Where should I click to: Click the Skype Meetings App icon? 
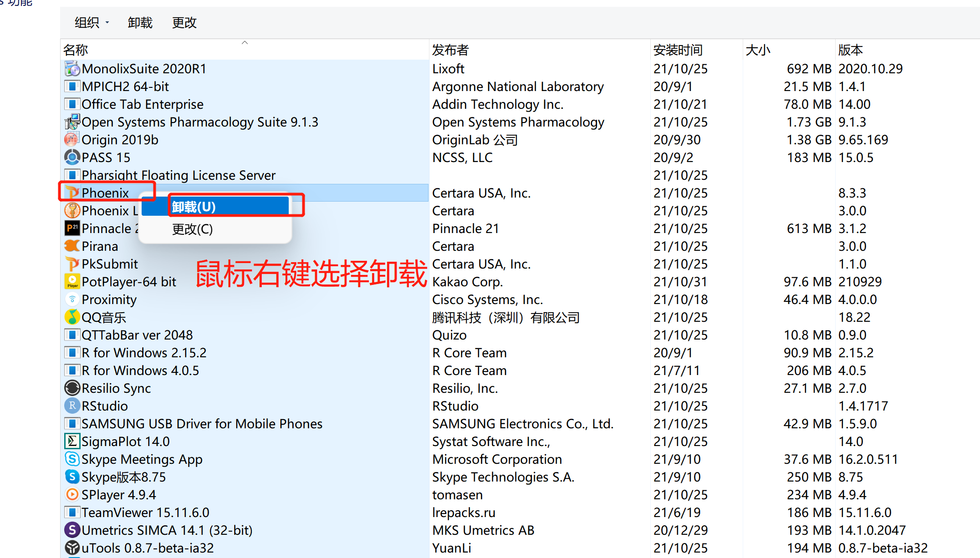click(72, 459)
